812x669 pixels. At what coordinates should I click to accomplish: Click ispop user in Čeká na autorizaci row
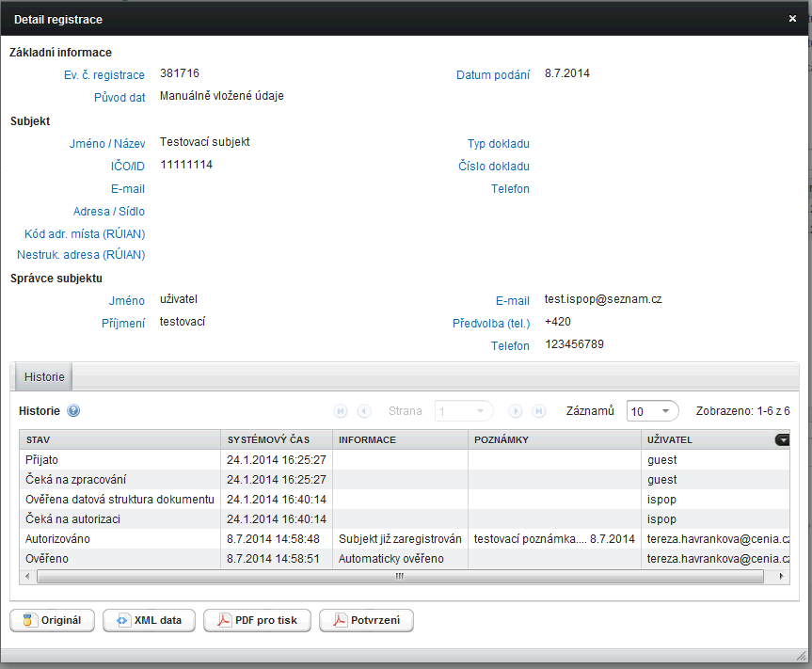[715, 518]
